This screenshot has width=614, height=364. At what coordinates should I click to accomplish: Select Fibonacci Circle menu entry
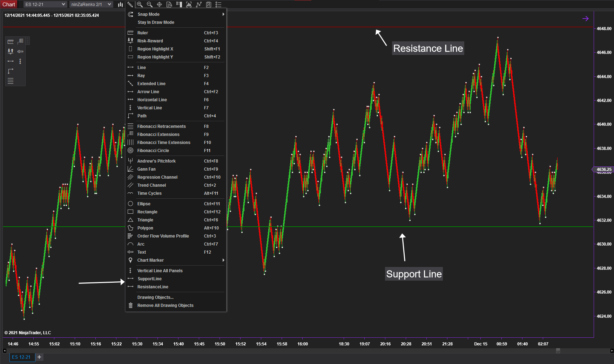[x=176, y=151]
